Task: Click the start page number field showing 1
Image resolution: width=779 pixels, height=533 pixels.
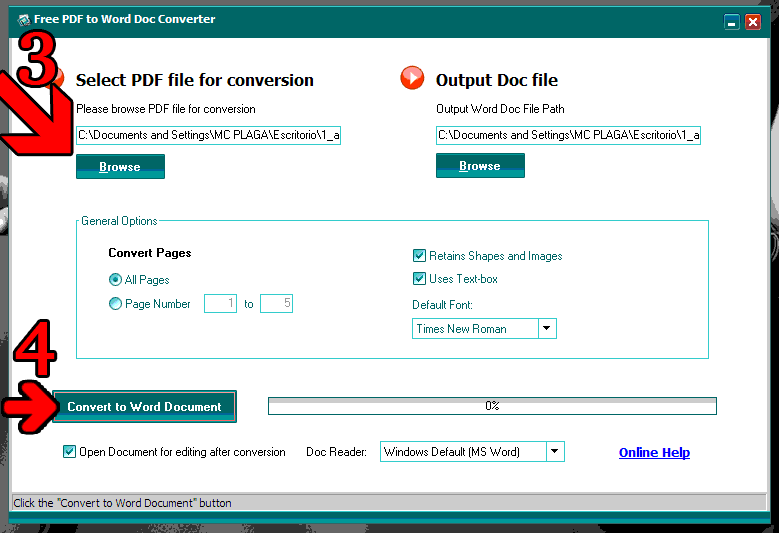Action: [220, 304]
